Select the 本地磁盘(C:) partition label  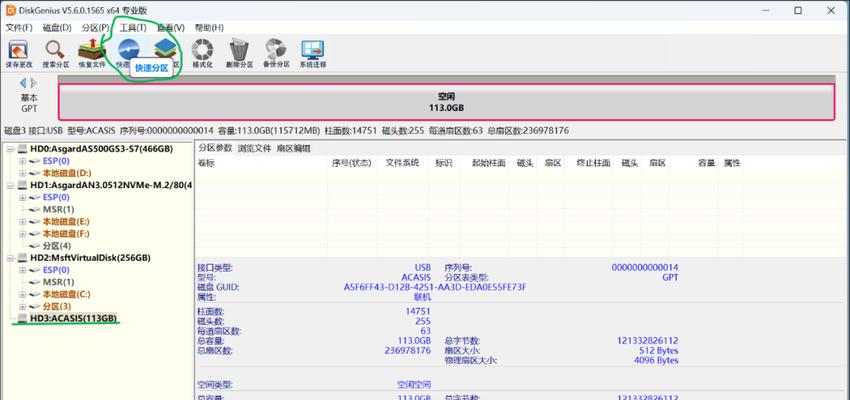pyautogui.click(x=66, y=294)
